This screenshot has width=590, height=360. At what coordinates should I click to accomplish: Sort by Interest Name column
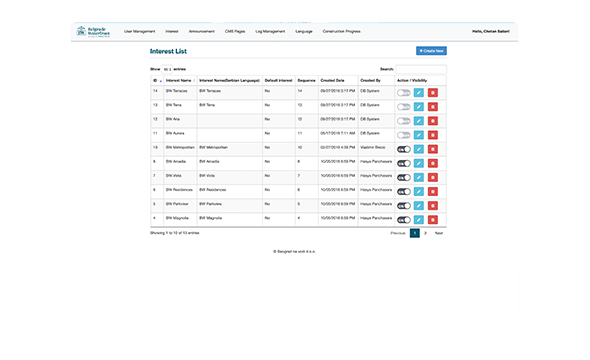click(180, 81)
